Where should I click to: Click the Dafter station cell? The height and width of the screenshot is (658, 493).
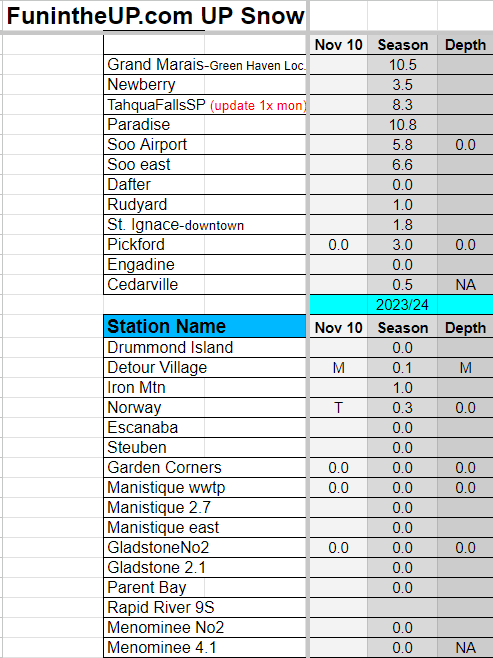pyautogui.click(x=205, y=185)
